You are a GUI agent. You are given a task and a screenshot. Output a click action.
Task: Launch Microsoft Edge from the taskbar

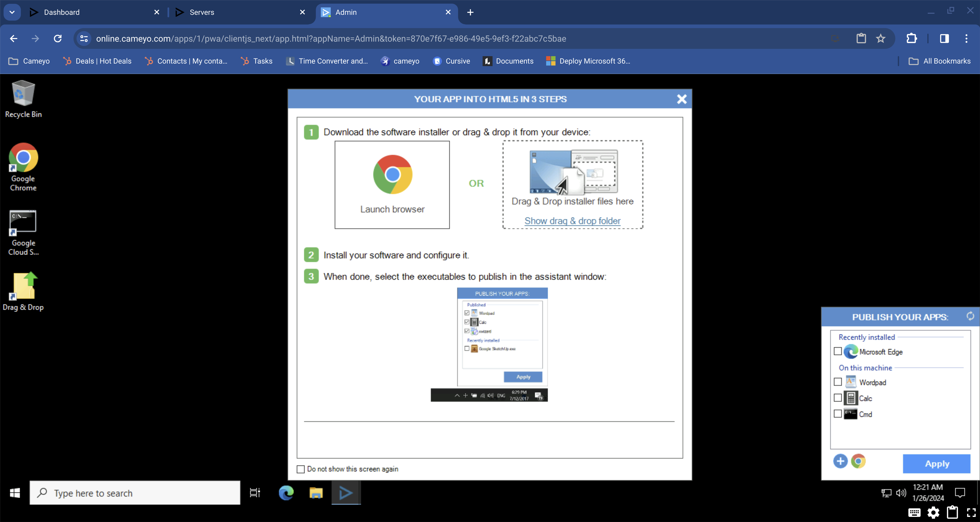[286, 493]
